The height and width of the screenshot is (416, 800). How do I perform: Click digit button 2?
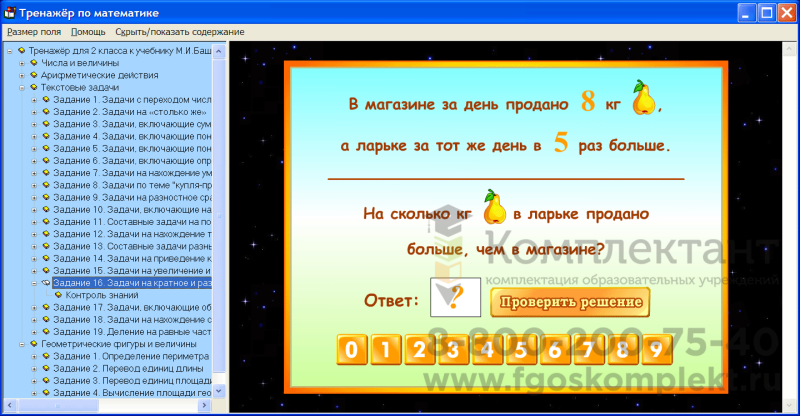(x=419, y=350)
